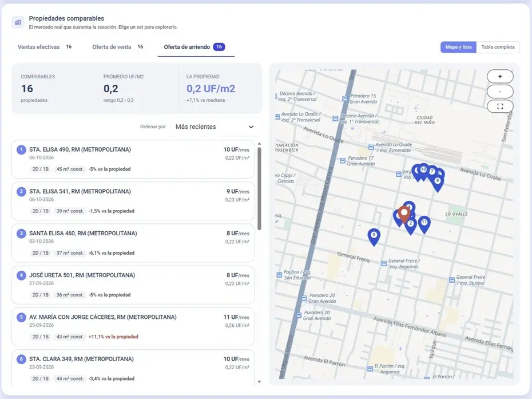The height and width of the screenshot is (399, 532).
Task: Click the date '03-10-2026'
Action: point(41,242)
